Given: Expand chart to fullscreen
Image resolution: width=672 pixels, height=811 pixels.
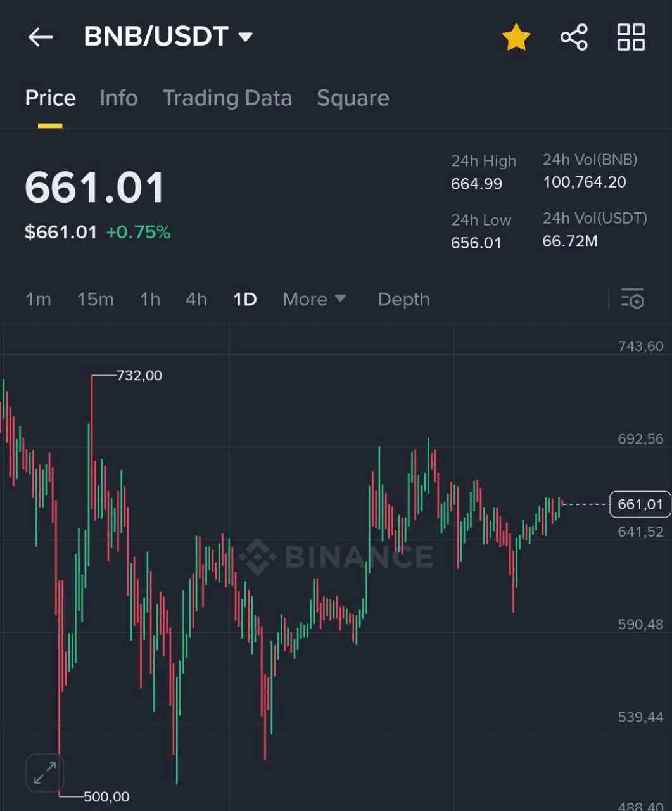Looking at the screenshot, I should pos(44,773).
